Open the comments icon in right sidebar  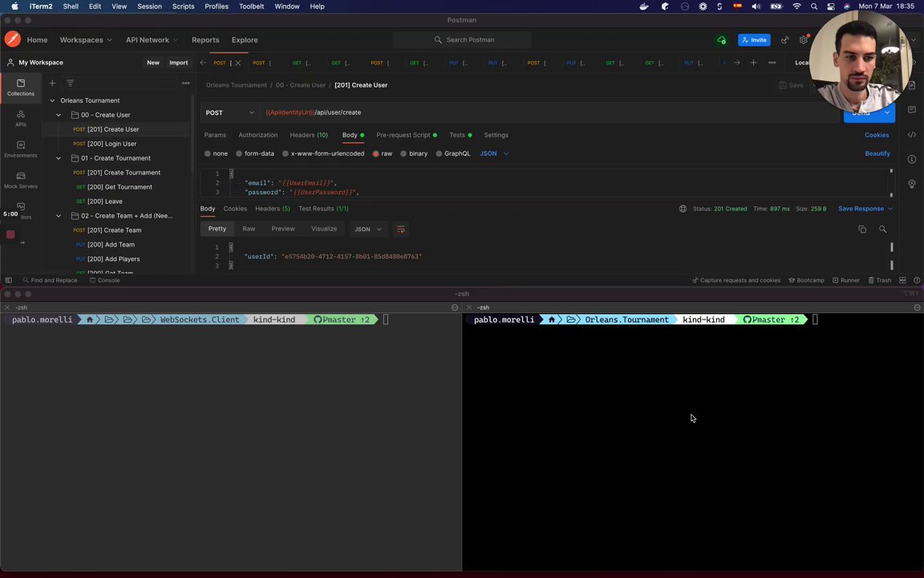pyautogui.click(x=912, y=110)
